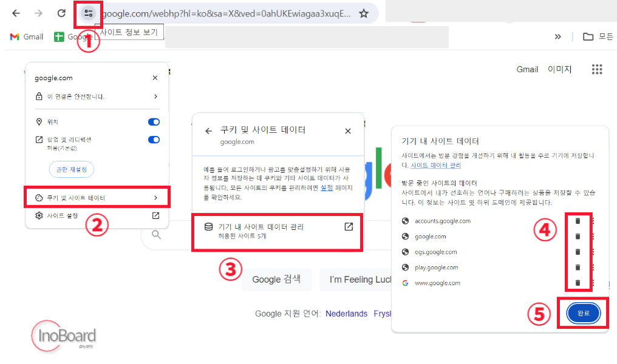This screenshot has height=364, width=617.
Task: Open the 사이트 데이터 관리 link
Action: coord(435,166)
